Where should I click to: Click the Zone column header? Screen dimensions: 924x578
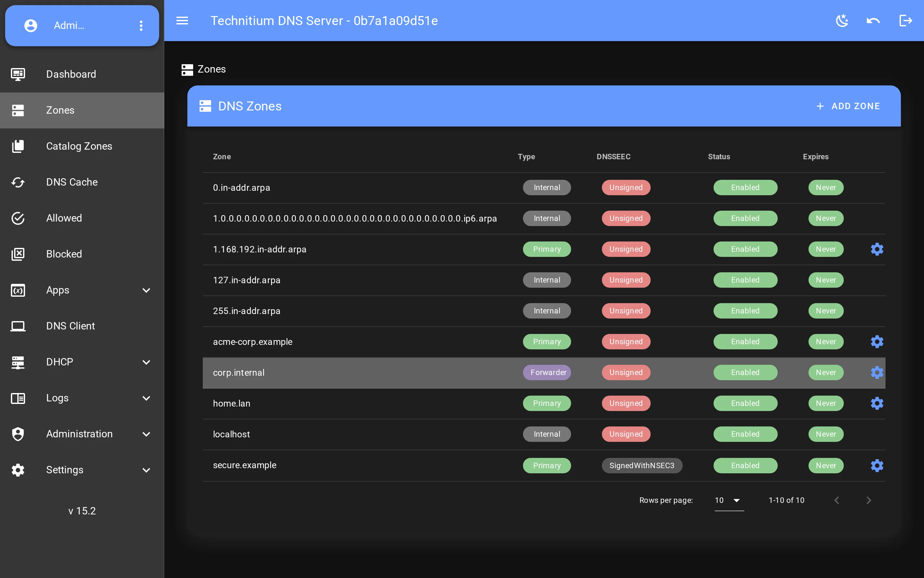click(222, 157)
